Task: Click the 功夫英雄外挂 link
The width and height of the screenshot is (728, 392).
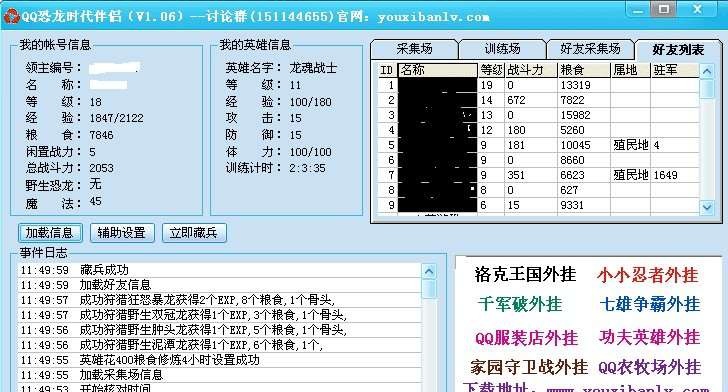Action: [650, 337]
